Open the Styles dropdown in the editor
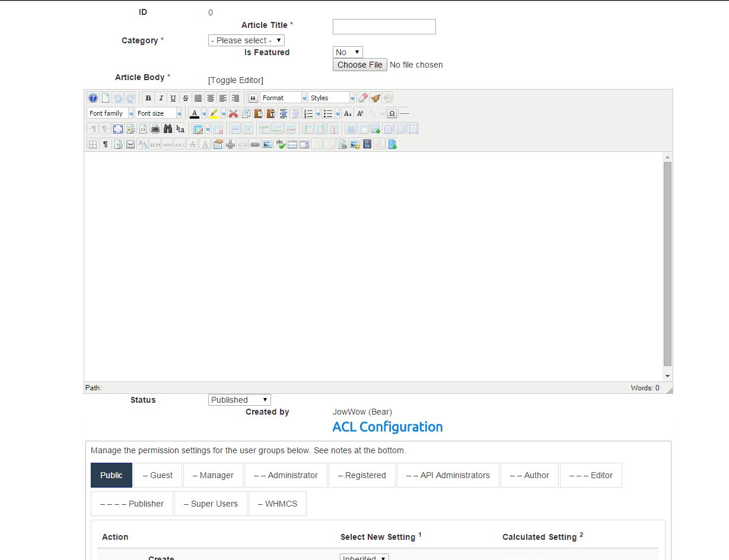This screenshot has height=560, width=729. [332, 98]
